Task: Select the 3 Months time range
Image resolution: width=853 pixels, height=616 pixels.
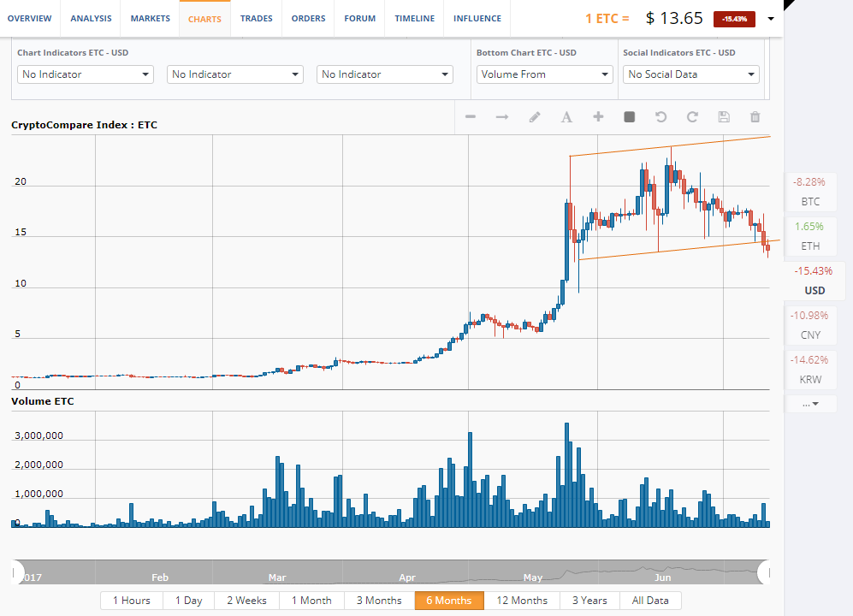Action: pos(379,601)
